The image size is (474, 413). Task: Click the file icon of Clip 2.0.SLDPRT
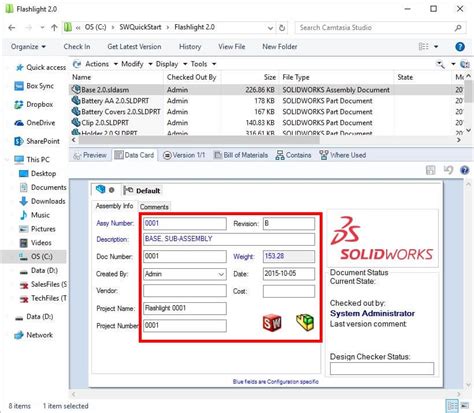point(76,122)
